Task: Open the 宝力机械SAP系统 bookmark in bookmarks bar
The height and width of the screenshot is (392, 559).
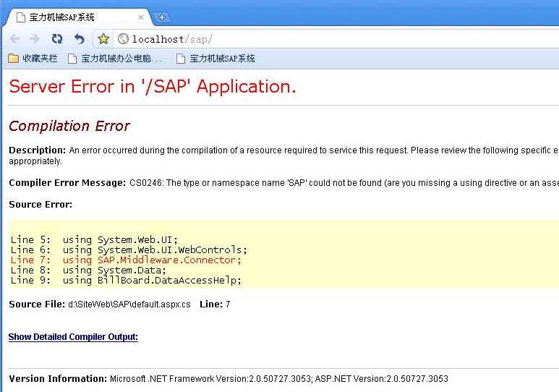Action: [x=216, y=58]
